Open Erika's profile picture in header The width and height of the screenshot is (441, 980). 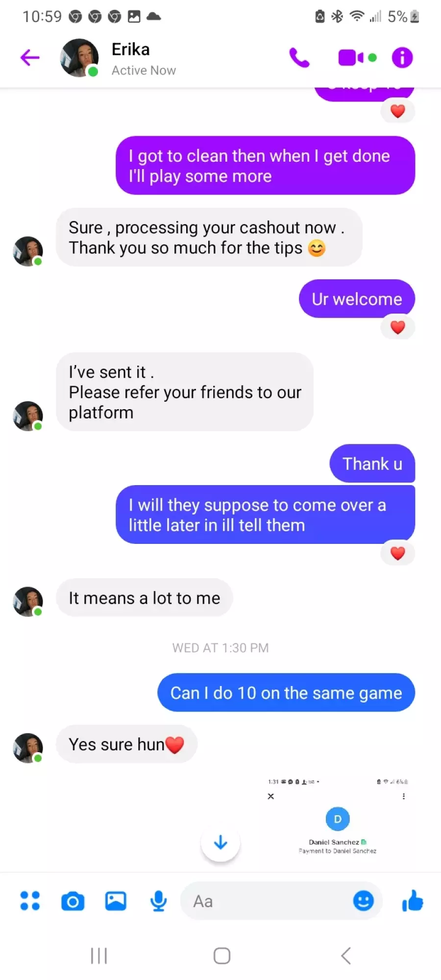tap(79, 58)
